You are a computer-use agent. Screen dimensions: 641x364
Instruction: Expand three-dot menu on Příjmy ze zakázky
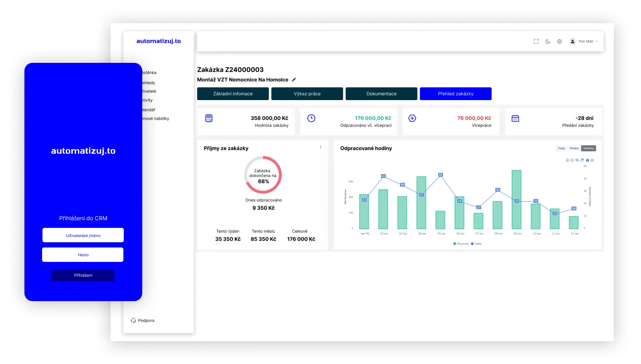pyautogui.click(x=320, y=147)
